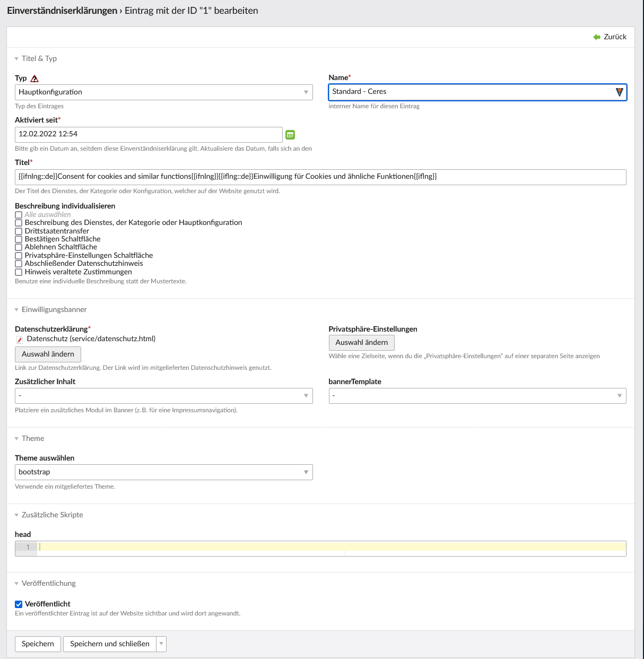
Task: Check the Ablehnen Schaltfläche option
Action: 19,247
